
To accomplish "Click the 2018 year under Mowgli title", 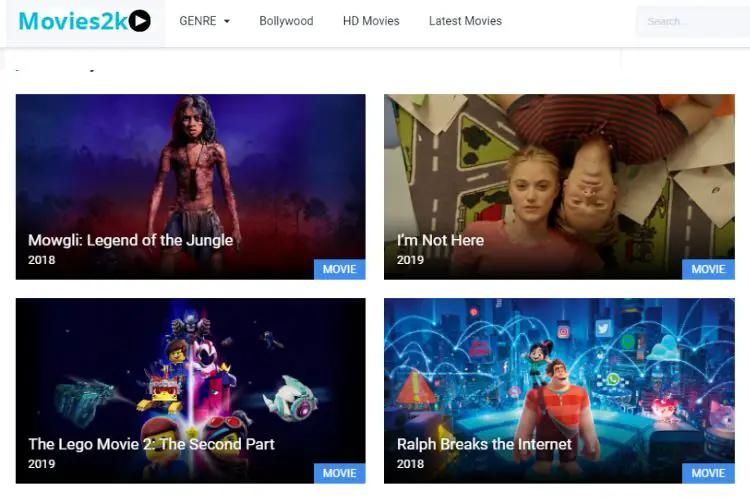I will (x=42, y=260).
